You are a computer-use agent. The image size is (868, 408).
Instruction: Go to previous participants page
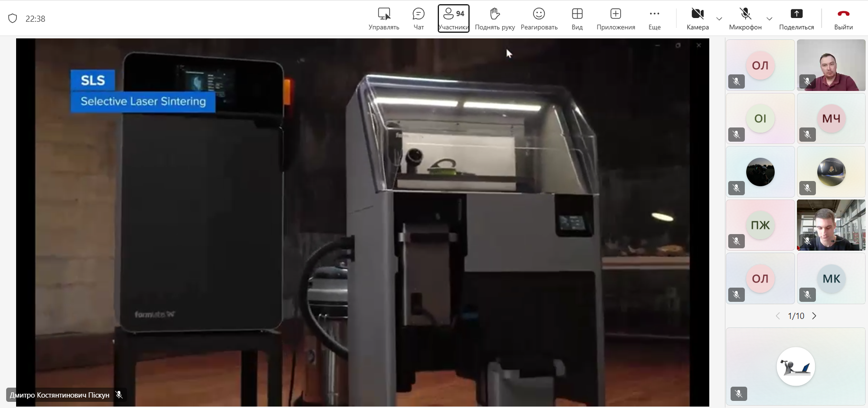778,316
